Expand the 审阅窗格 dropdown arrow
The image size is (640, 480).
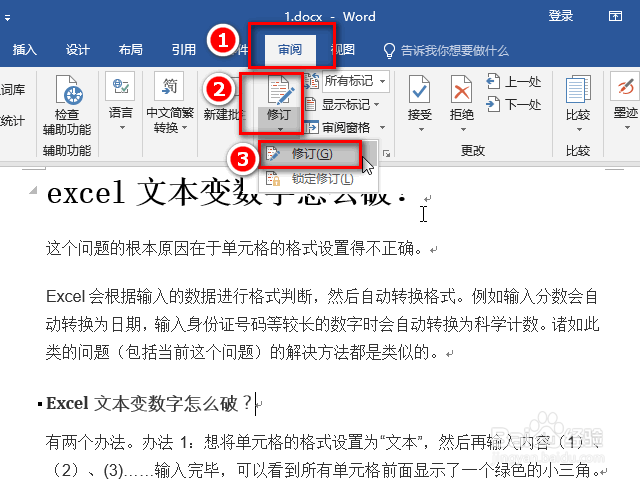[x=382, y=128]
